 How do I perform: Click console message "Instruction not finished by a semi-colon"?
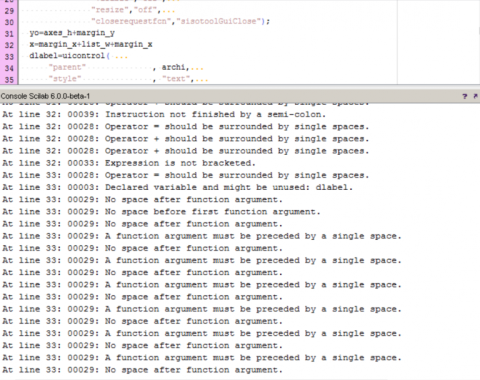pyautogui.click(x=215, y=115)
